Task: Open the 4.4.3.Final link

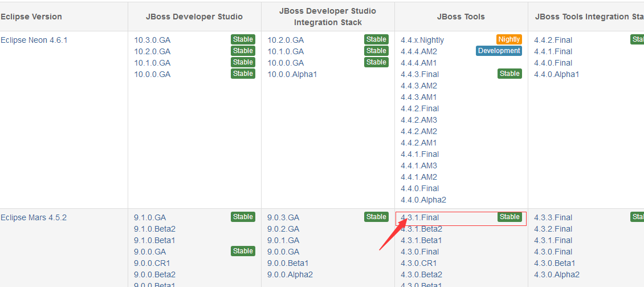Action: tap(420, 74)
